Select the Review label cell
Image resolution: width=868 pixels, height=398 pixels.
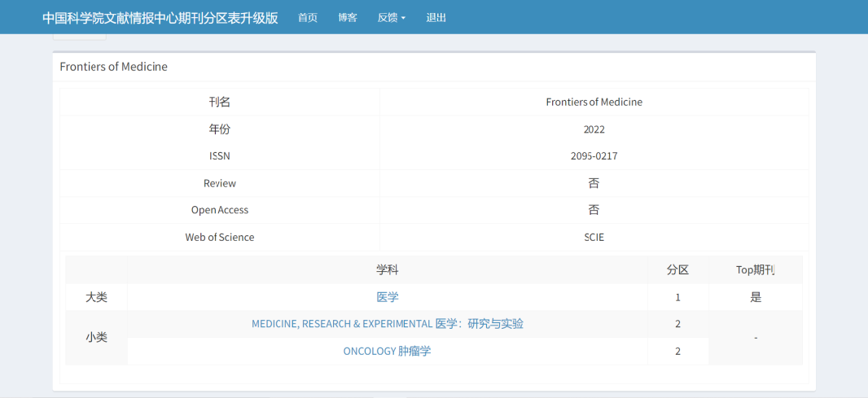point(220,183)
